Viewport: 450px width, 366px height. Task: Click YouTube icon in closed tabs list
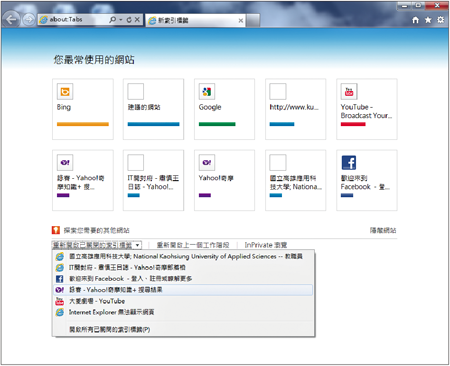click(x=60, y=301)
